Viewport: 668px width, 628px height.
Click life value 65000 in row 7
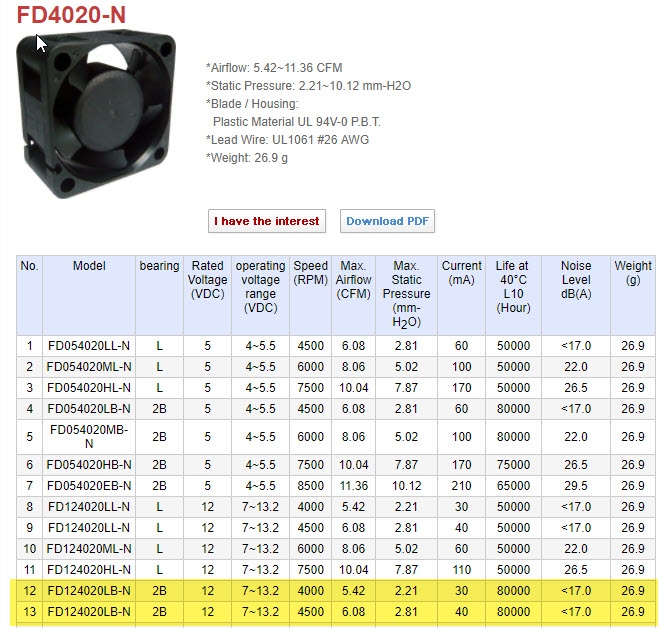513,486
